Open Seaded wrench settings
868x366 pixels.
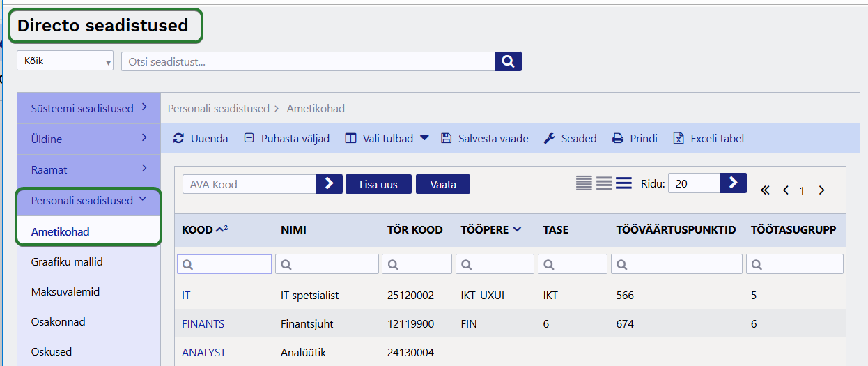(x=571, y=139)
